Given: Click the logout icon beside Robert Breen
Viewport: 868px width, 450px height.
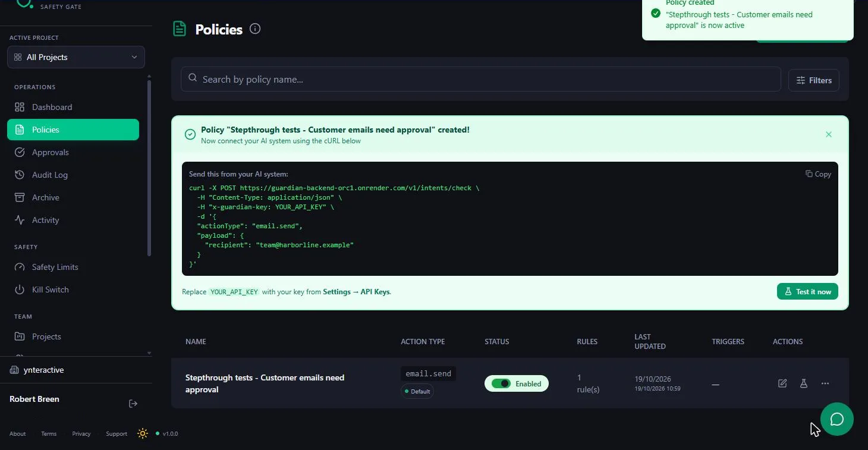Looking at the screenshot, I should click(133, 404).
